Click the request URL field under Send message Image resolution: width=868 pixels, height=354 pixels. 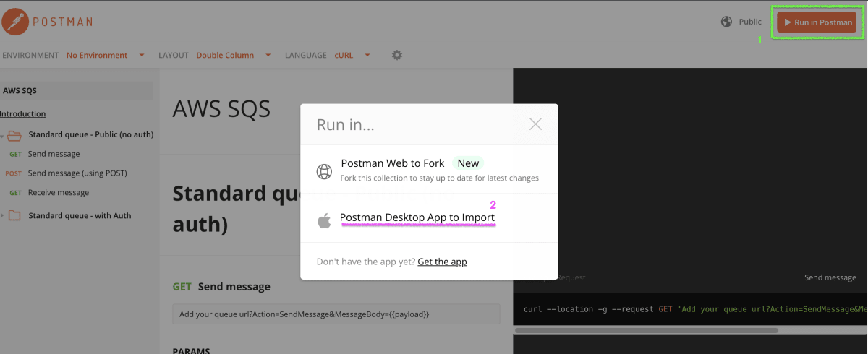(x=336, y=314)
